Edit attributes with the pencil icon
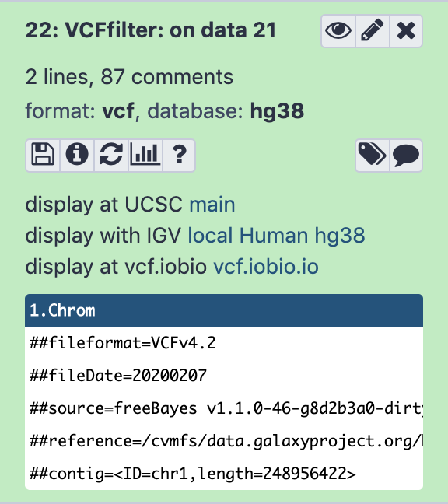Image resolution: width=448 pixels, height=504 pixels. [x=373, y=31]
